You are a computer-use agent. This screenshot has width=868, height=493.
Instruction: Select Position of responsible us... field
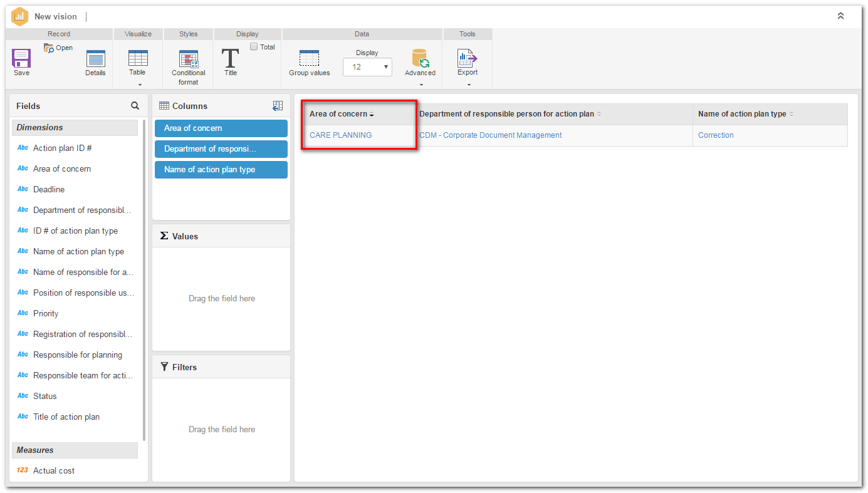pos(83,293)
